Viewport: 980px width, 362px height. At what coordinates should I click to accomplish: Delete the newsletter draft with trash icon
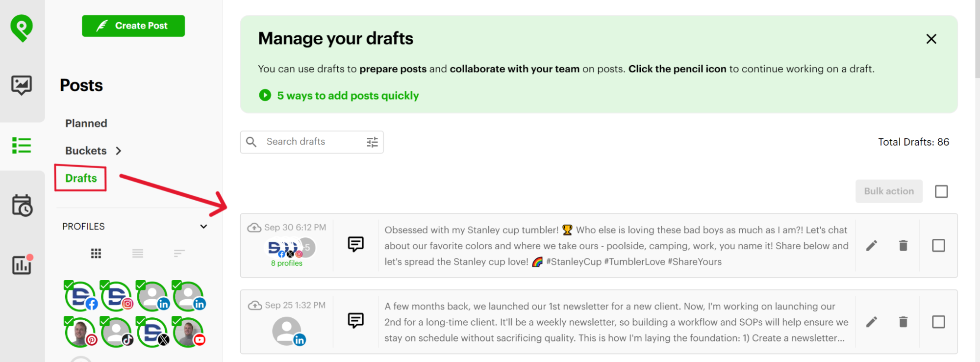click(903, 322)
